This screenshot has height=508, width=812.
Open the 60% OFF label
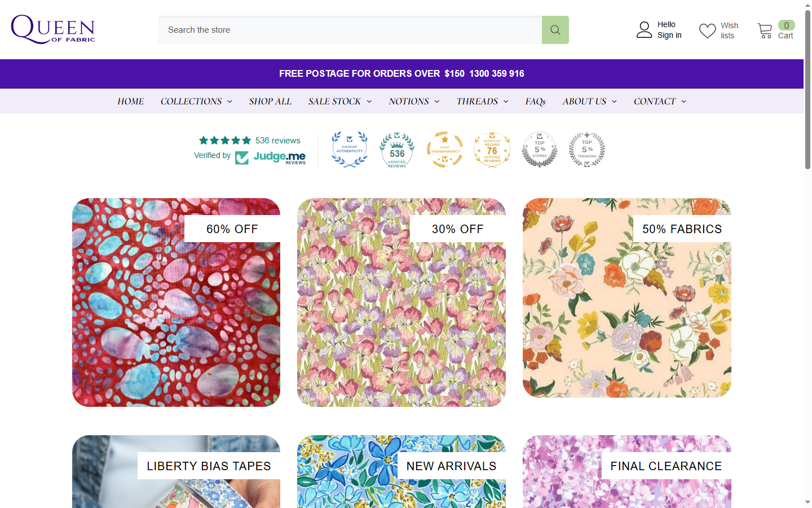click(232, 229)
